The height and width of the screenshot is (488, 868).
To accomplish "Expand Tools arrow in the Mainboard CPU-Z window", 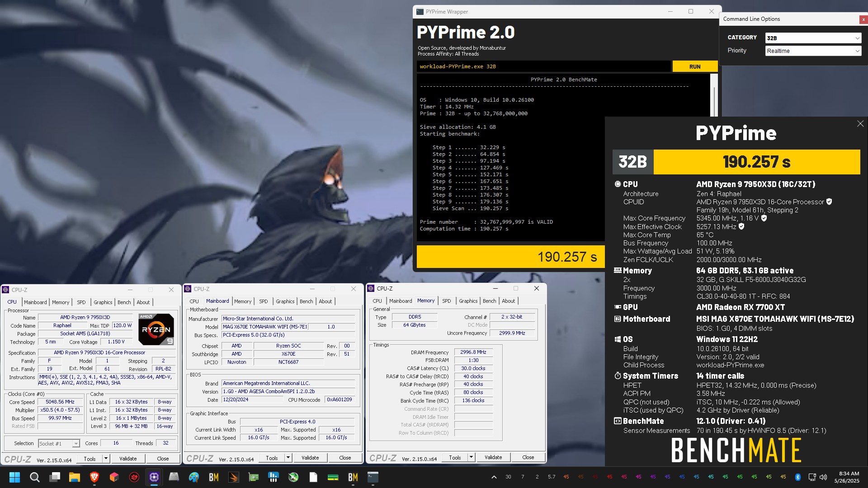I will pyautogui.click(x=288, y=458).
